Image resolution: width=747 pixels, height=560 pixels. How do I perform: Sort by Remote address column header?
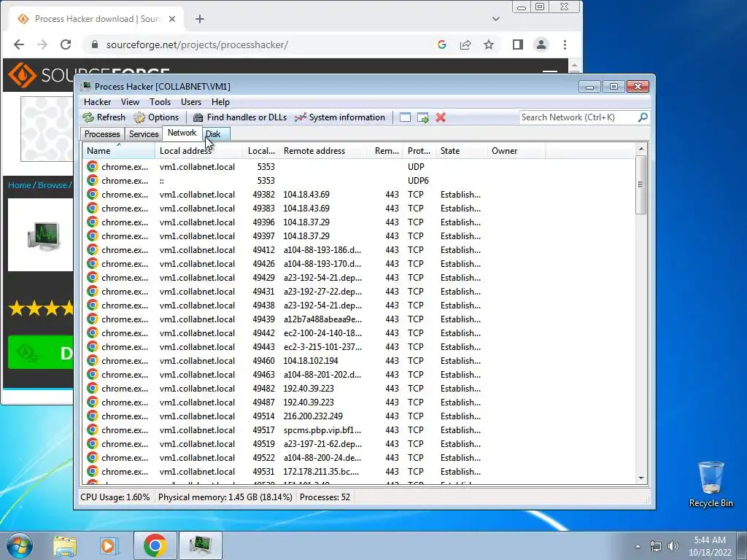coord(322,150)
